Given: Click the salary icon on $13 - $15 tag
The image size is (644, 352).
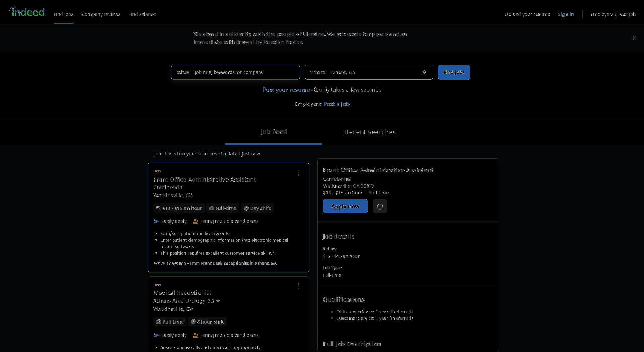Looking at the screenshot, I should [158, 208].
